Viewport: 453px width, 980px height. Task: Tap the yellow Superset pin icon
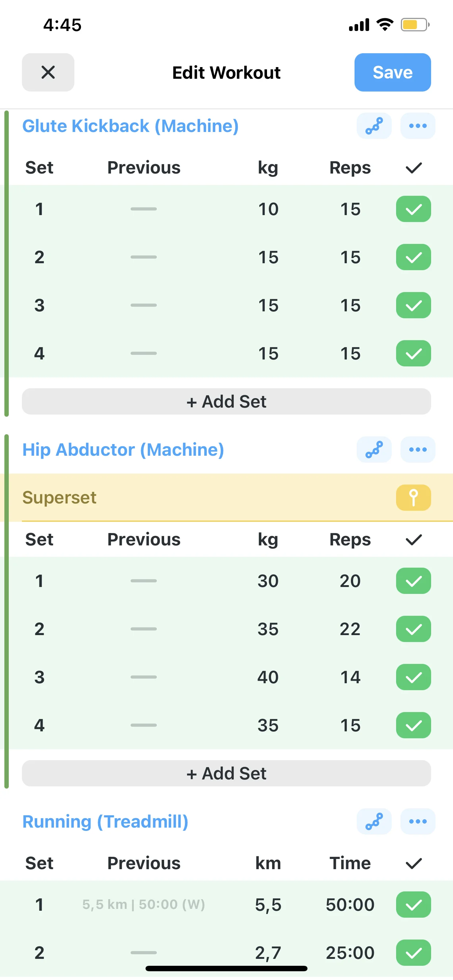point(413,498)
